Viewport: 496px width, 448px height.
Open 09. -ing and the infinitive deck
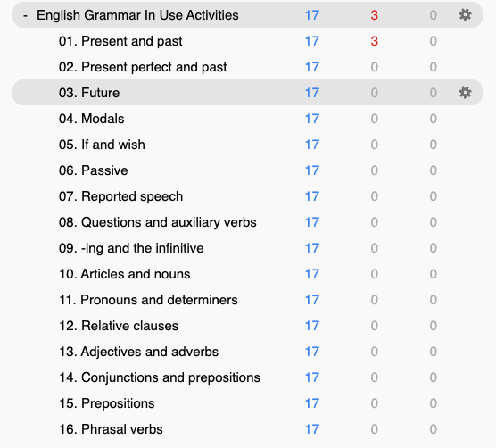[131, 248]
